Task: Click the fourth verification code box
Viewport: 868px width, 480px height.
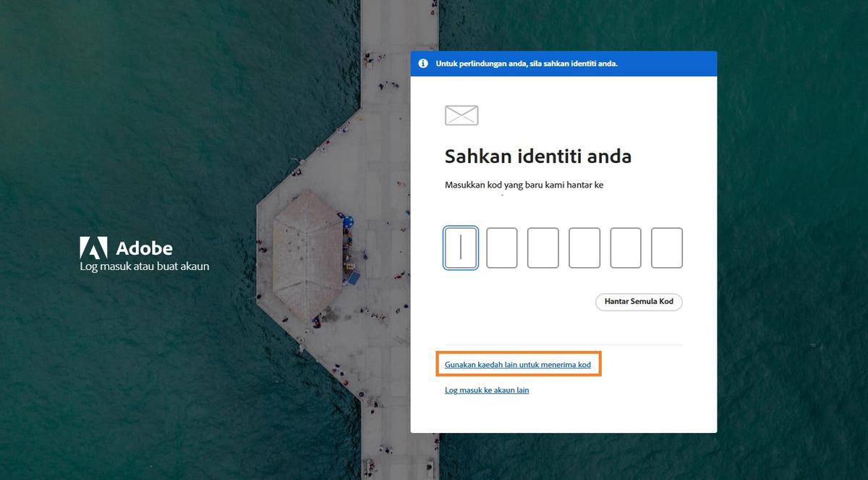Action: (584, 247)
